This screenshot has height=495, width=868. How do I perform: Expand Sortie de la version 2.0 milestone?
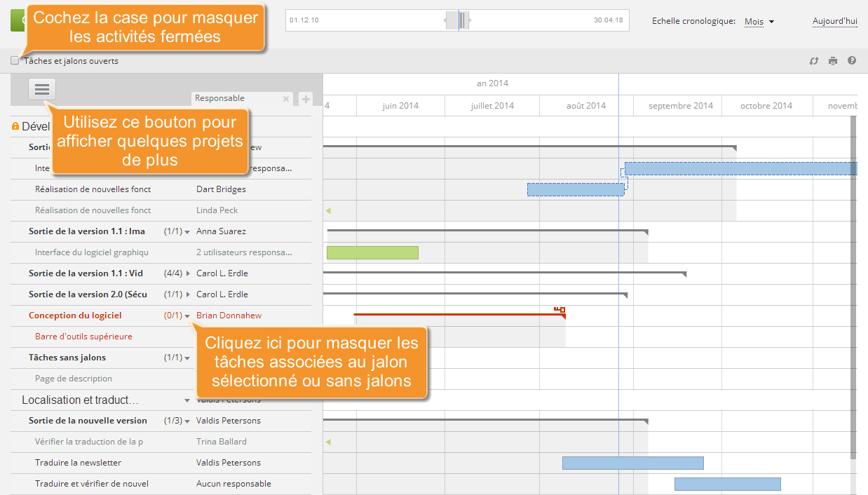point(188,294)
